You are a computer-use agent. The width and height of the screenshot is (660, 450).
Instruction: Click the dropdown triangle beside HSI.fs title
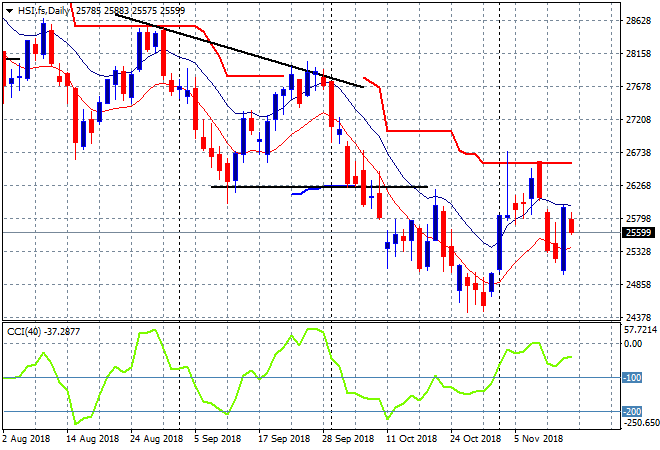9,11
